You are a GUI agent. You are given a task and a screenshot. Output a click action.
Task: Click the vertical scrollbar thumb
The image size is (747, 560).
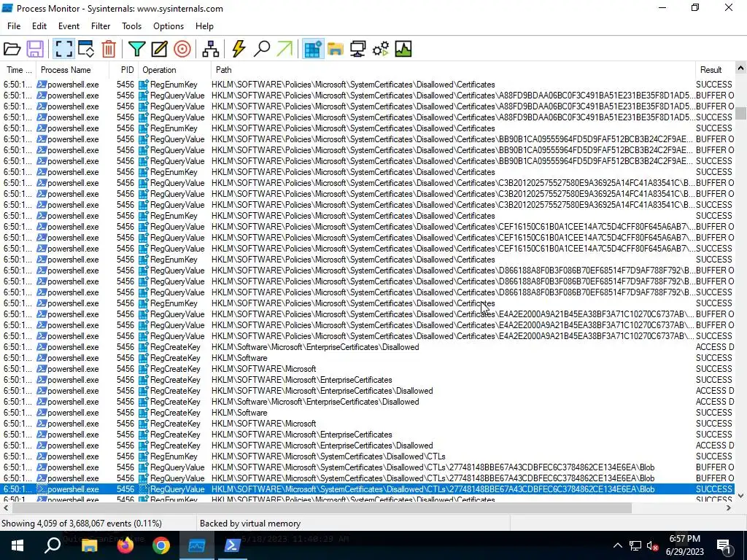coord(740,113)
